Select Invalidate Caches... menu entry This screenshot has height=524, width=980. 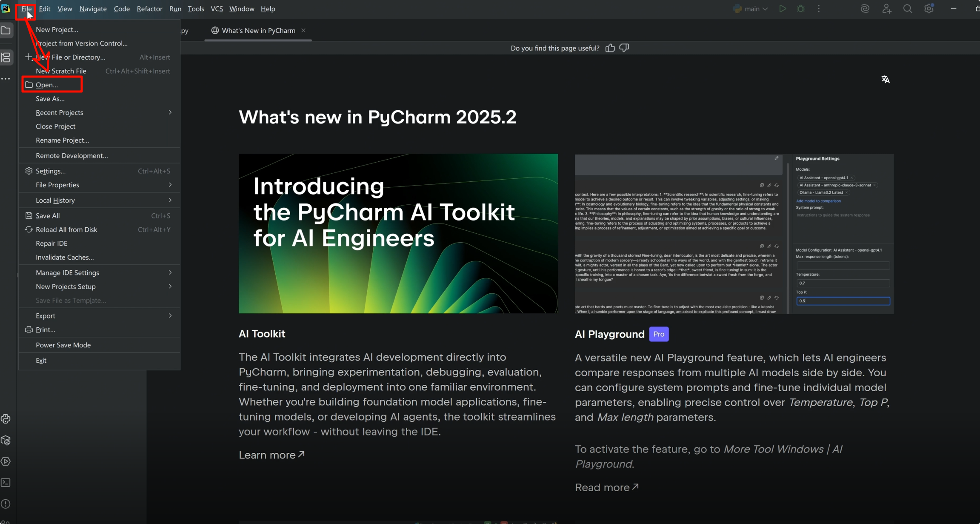pos(99,257)
